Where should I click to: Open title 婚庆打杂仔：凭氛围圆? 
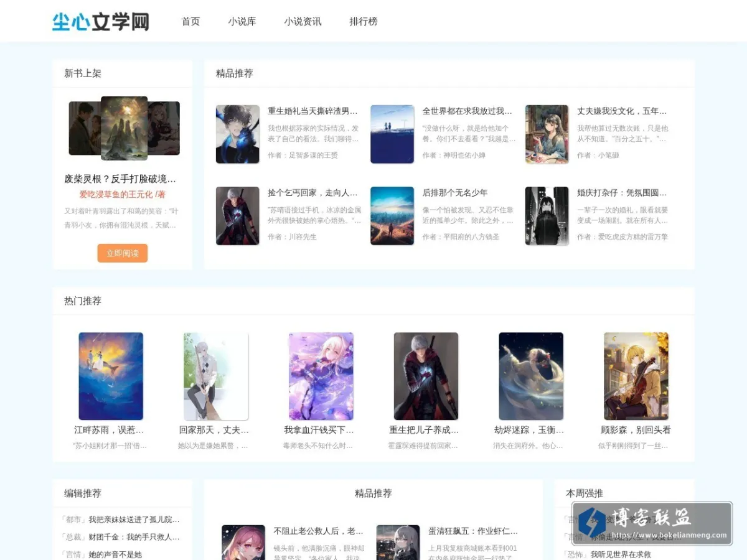[622, 193]
